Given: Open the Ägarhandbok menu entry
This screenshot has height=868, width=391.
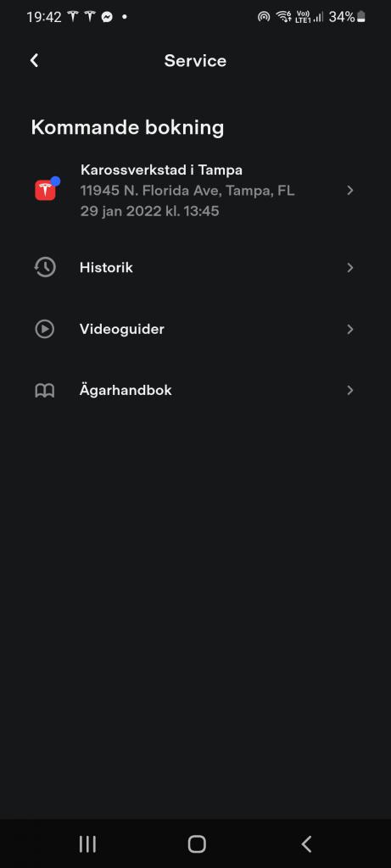Looking at the screenshot, I should point(195,390).
